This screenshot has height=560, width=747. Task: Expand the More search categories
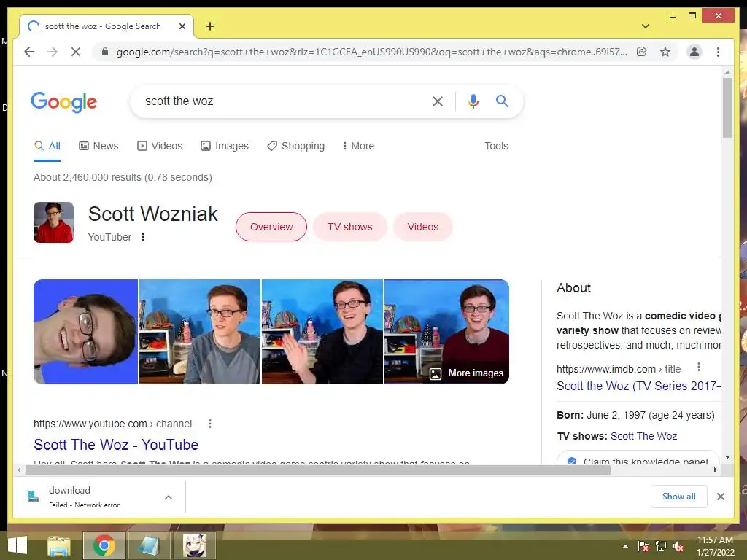[x=358, y=146]
